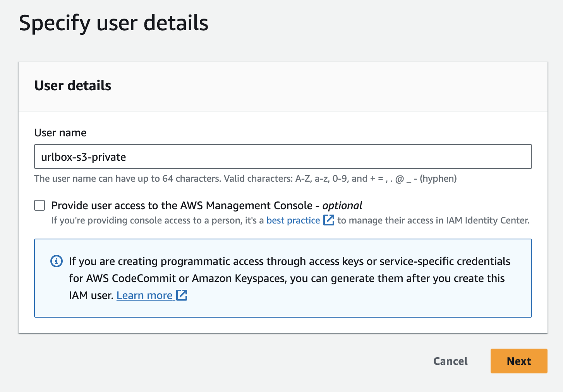Click the 'User details' section heading
Viewport: 563px width, 392px height.
coord(73,86)
